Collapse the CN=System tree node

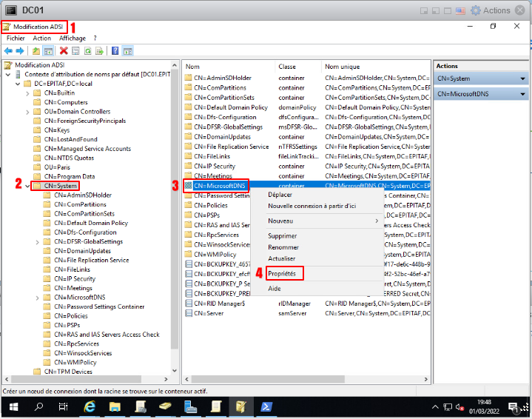[x=28, y=186]
